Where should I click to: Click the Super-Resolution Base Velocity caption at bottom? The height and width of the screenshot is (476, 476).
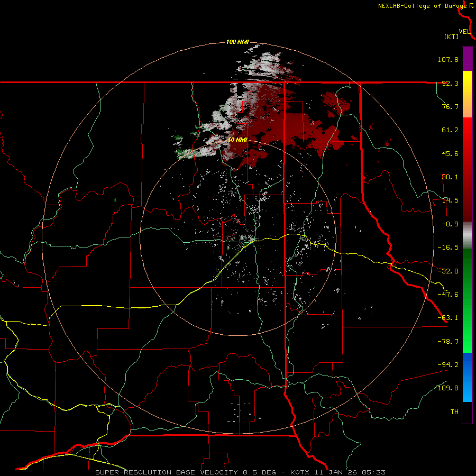pyautogui.click(x=240, y=472)
